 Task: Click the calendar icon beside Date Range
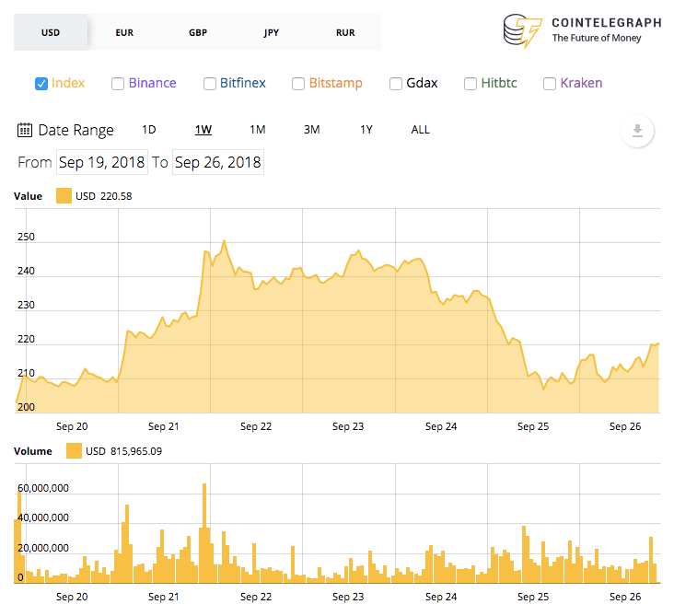click(25, 130)
